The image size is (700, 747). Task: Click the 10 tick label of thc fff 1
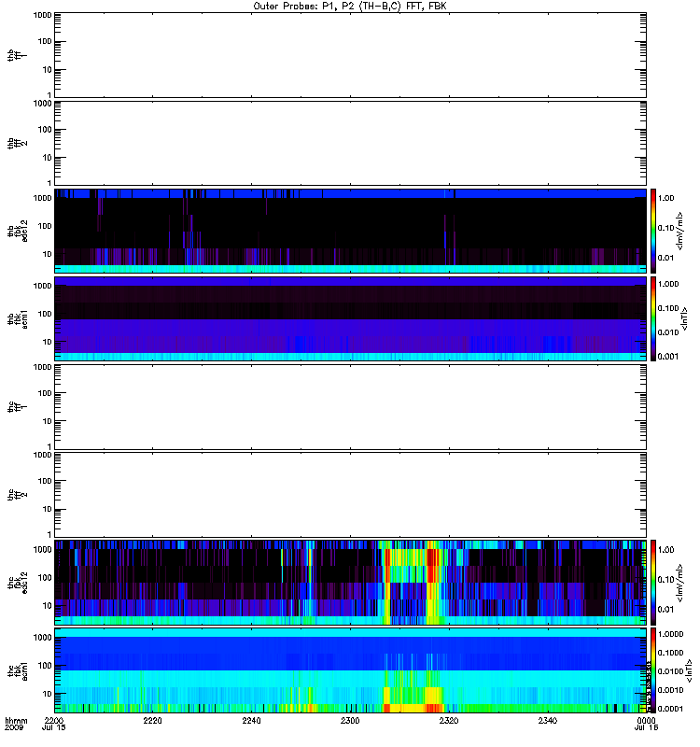pos(48,421)
